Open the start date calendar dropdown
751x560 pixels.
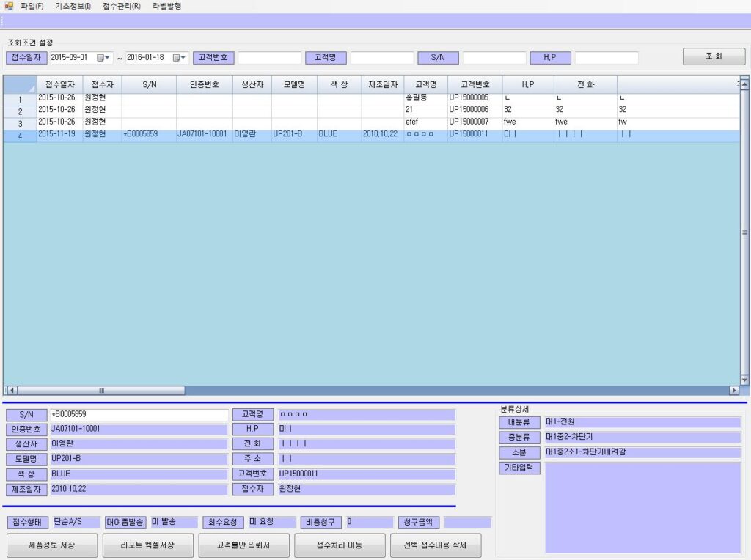[x=103, y=58]
